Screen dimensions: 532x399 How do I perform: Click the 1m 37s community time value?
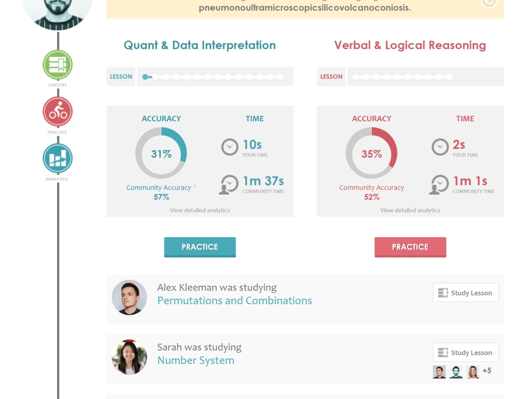(263, 181)
